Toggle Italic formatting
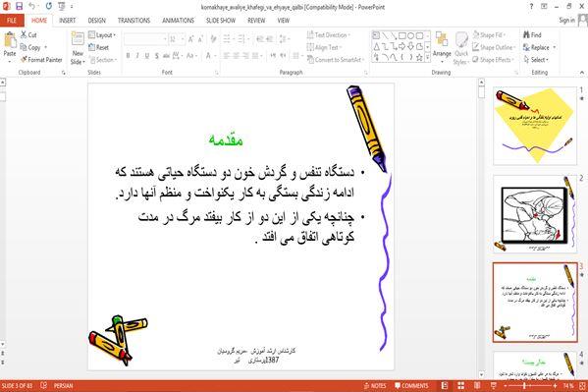The width and height of the screenshot is (588, 392). (137, 56)
